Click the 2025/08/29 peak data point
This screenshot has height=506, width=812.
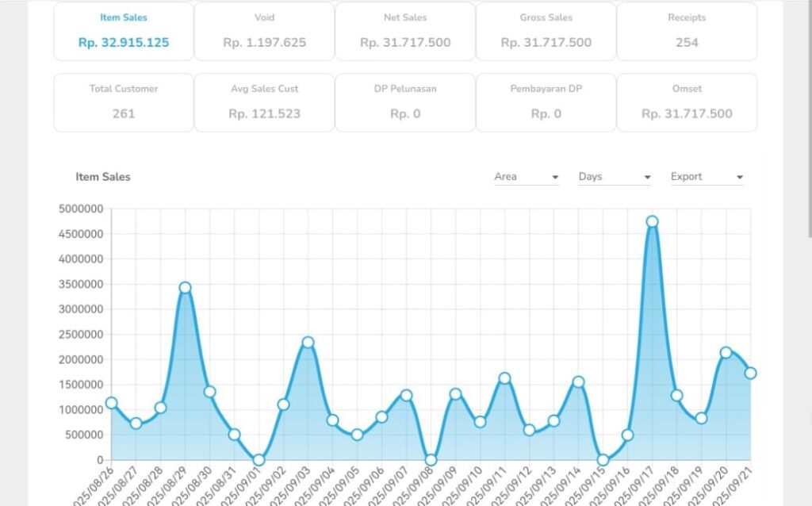(x=185, y=288)
